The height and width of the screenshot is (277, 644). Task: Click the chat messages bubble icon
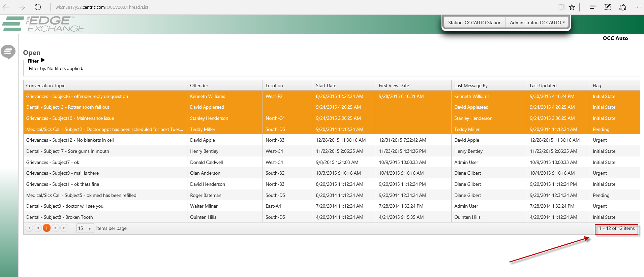coord(8,52)
